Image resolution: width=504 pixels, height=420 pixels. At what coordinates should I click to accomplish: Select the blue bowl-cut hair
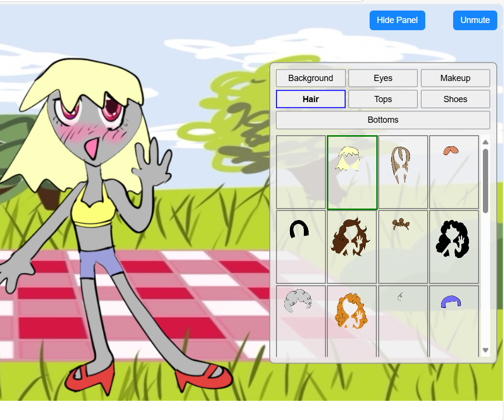point(454,321)
